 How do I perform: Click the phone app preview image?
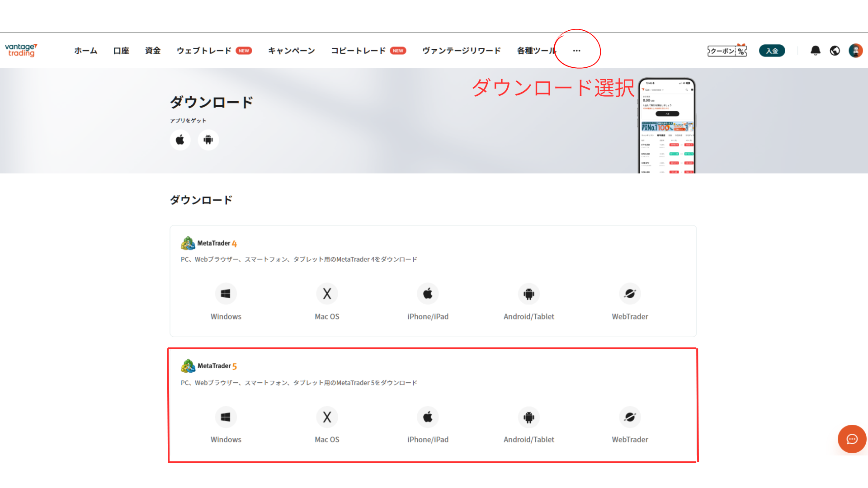pos(667,126)
